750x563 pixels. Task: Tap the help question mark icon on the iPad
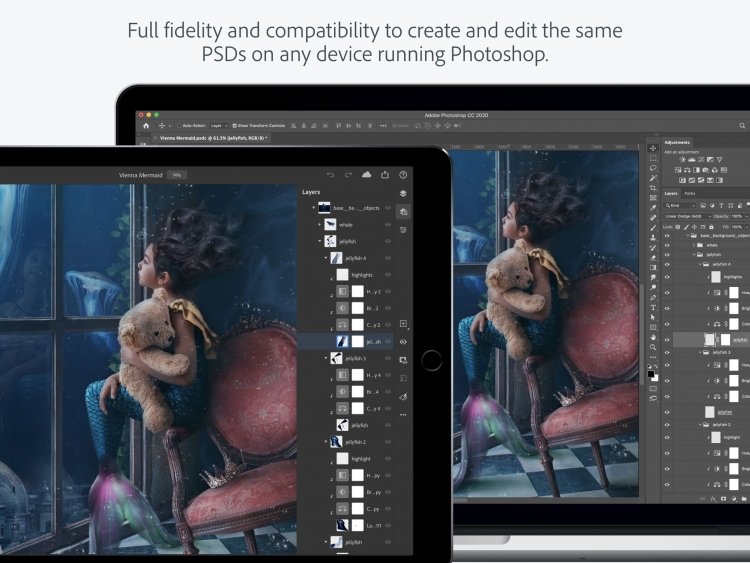(x=403, y=175)
